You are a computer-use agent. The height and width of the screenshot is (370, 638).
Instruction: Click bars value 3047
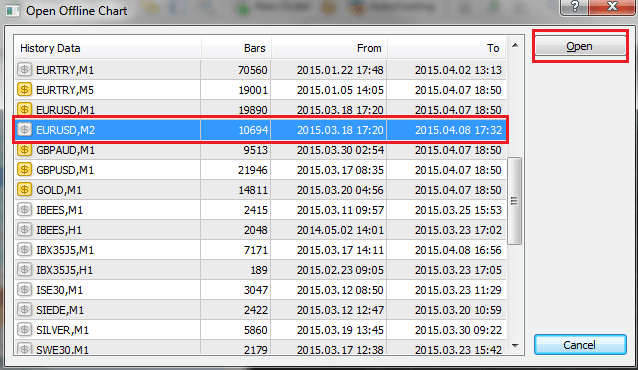256,290
